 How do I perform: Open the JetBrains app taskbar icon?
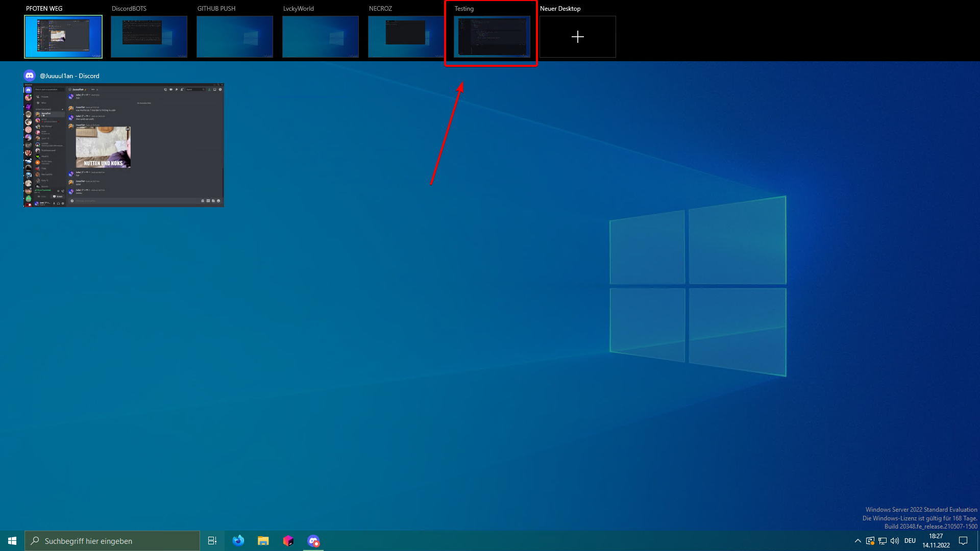pyautogui.click(x=288, y=541)
